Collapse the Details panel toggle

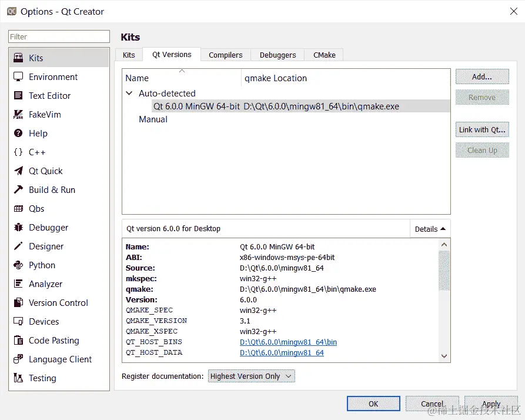coord(430,229)
